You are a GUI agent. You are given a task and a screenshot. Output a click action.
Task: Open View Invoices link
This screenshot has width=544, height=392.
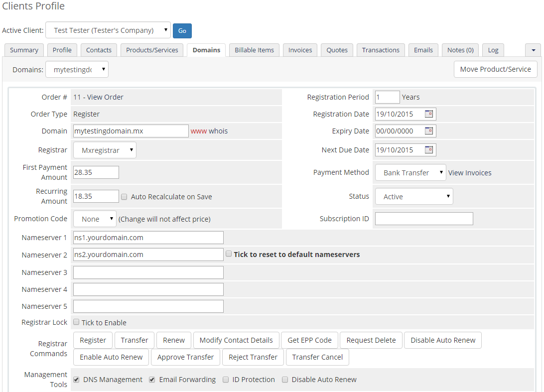(x=470, y=173)
